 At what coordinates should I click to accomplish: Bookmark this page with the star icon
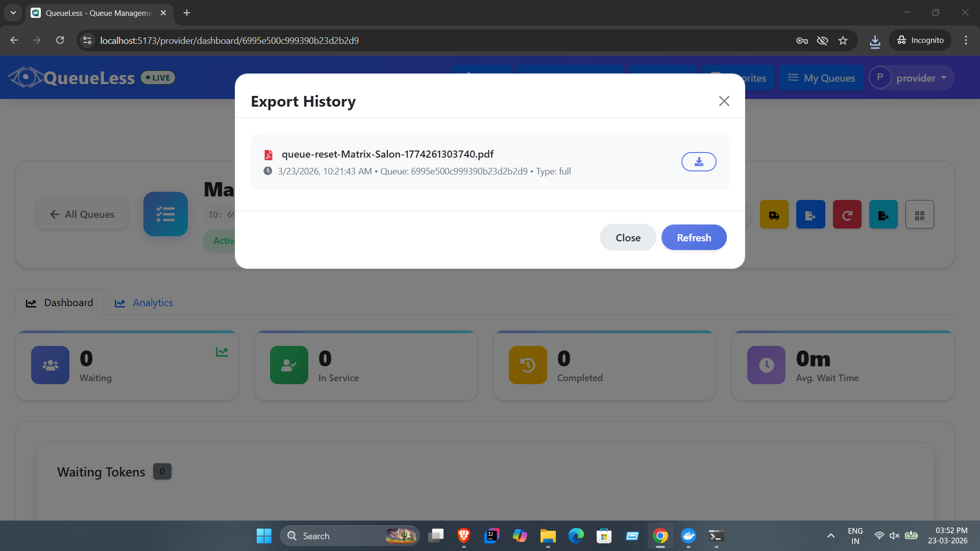tap(843, 40)
